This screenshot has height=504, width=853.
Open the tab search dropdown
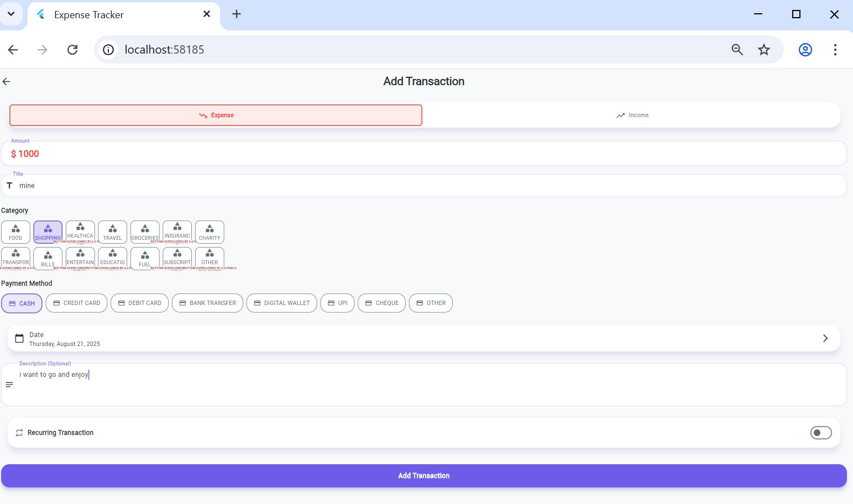[x=11, y=14]
